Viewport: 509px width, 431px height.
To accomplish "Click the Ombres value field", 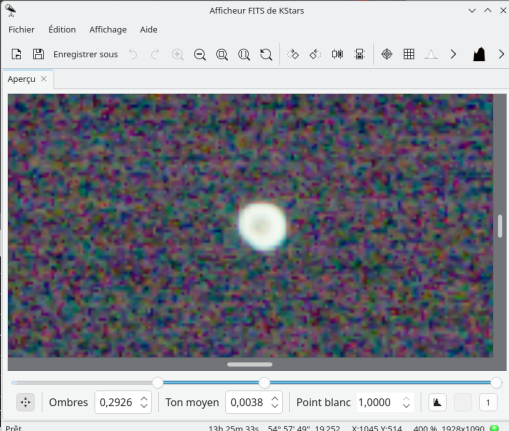I will tap(117, 402).
